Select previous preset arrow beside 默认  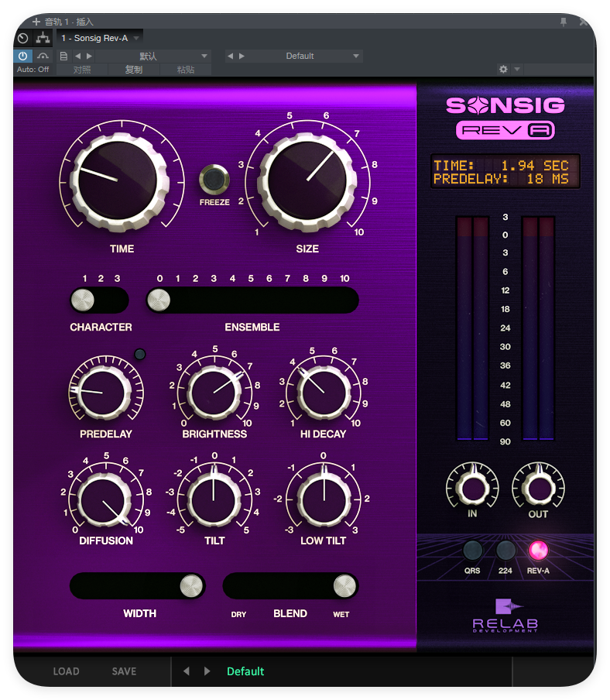[x=78, y=56]
